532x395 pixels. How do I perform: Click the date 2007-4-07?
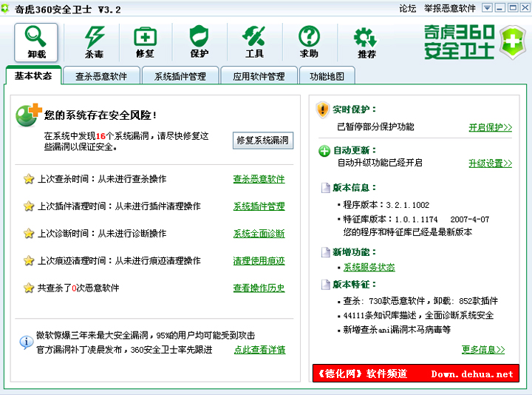point(470,220)
